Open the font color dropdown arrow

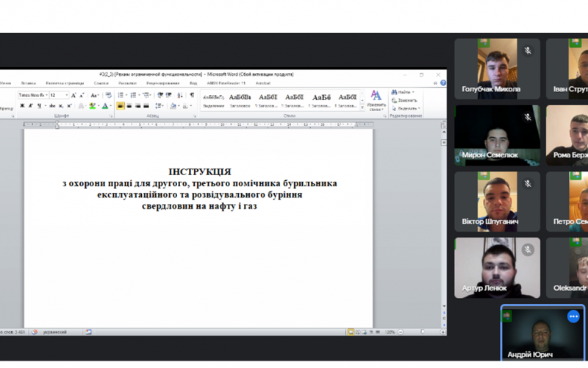coord(111,106)
